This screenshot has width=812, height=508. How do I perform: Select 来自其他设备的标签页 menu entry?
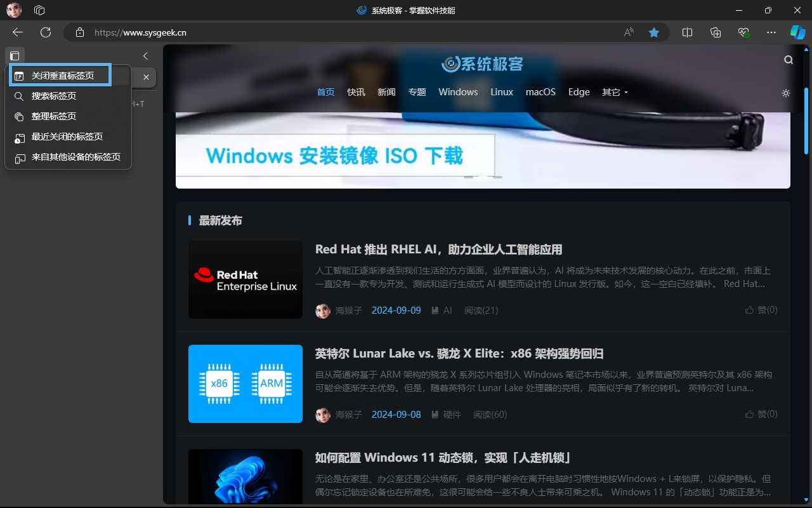point(68,157)
